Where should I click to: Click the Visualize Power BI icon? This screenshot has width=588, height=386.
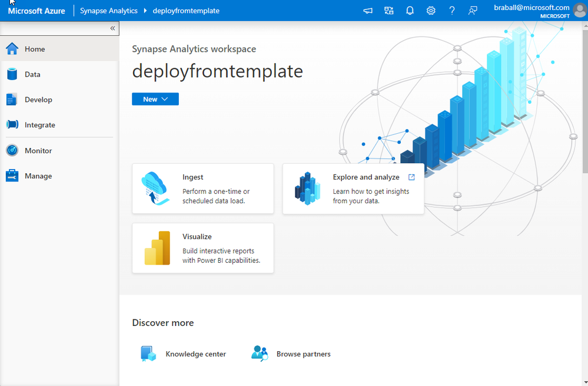tap(158, 248)
